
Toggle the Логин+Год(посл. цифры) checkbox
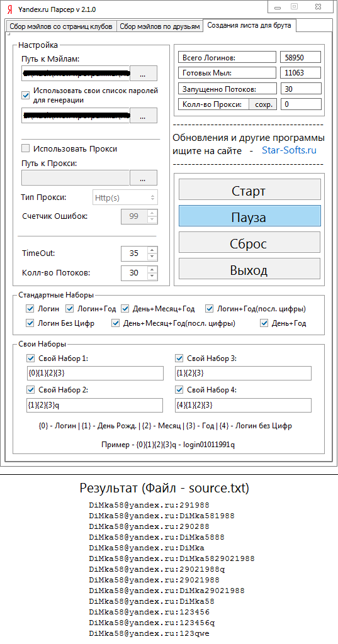coord(210,308)
